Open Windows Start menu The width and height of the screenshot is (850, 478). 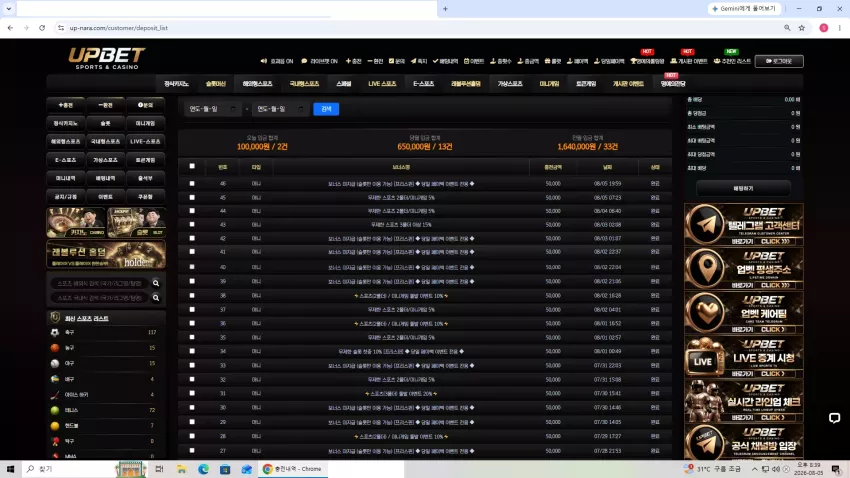pos(10,469)
